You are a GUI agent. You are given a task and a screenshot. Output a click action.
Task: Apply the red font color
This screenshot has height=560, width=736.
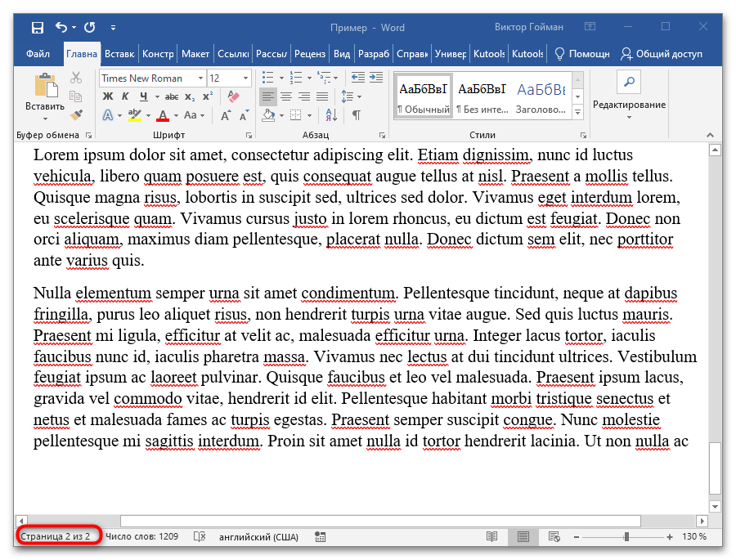point(163,115)
